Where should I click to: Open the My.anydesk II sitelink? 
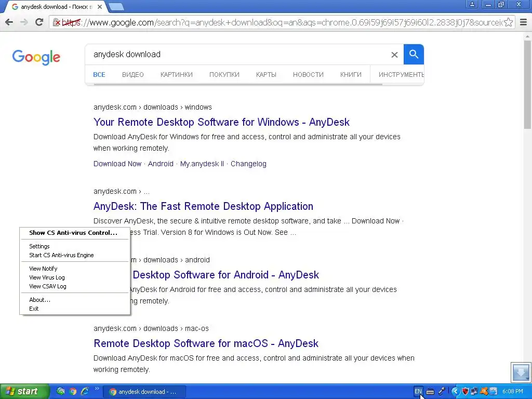[x=202, y=164]
